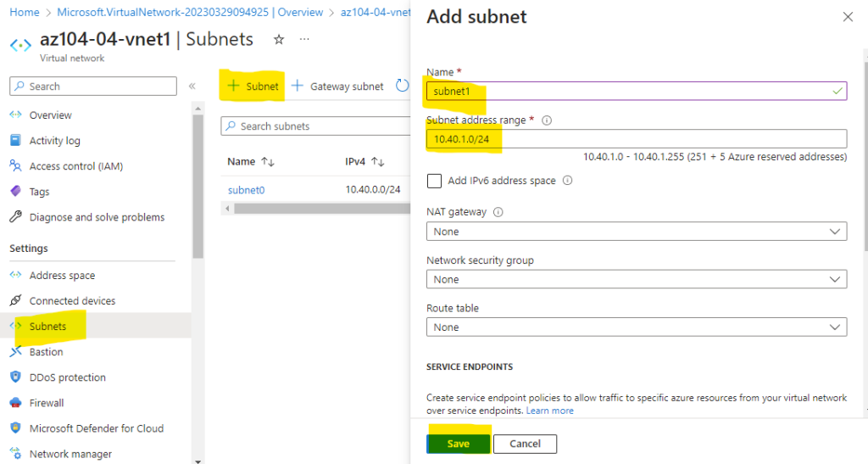The image size is (868, 464).
Task: Sort the list with the IPv4 column arrows
Action: click(x=378, y=162)
